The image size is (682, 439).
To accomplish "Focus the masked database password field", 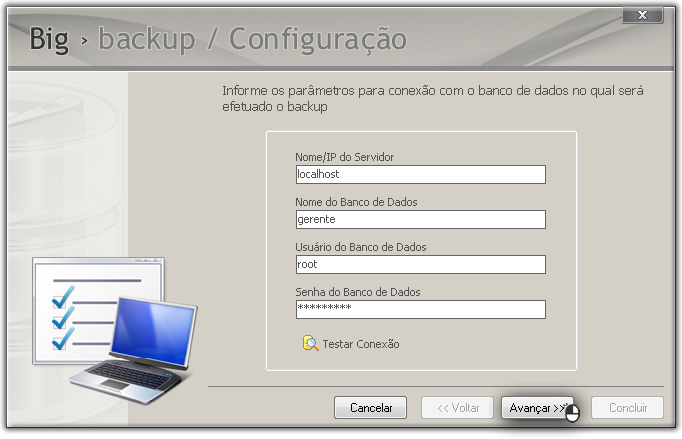I will click(421, 309).
